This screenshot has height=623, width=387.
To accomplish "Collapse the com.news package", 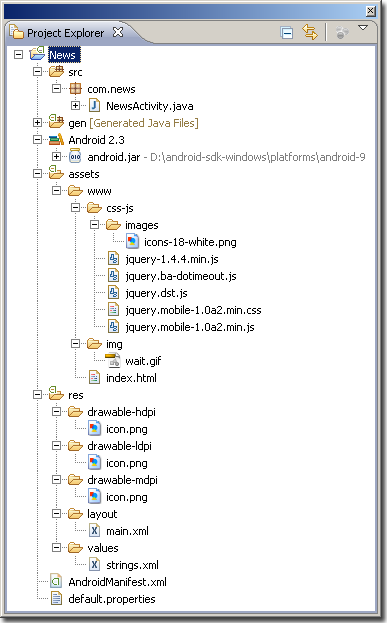I will click(56, 89).
